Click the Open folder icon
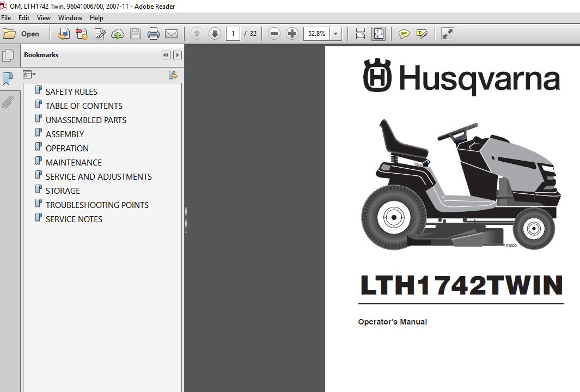This screenshot has height=392, width=580. coord(9,34)
